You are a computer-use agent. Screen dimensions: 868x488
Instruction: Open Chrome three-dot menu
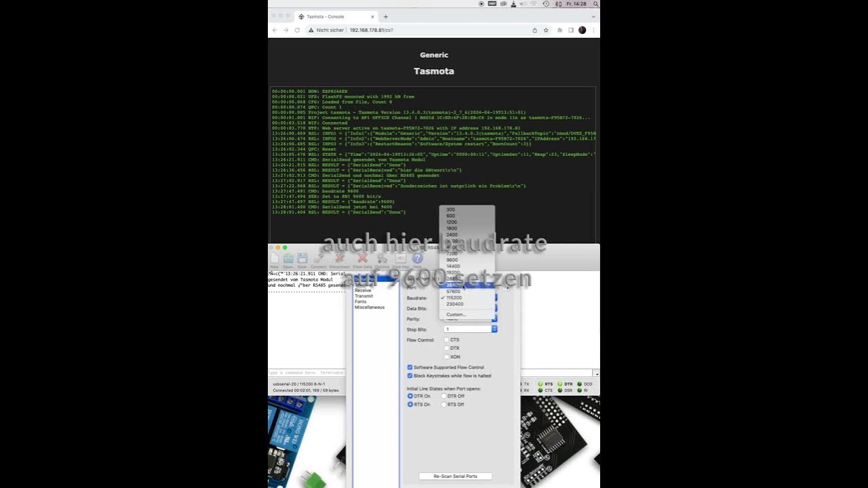[593, 30]
